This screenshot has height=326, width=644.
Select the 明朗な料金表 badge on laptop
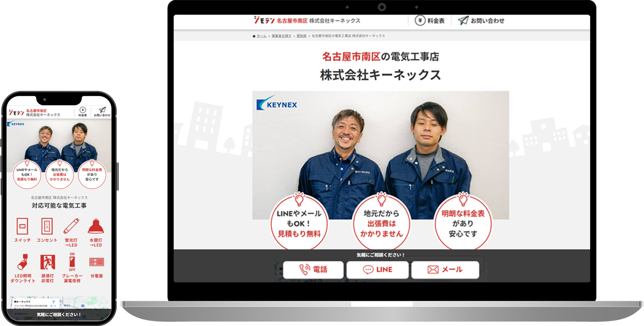point(463,222)
